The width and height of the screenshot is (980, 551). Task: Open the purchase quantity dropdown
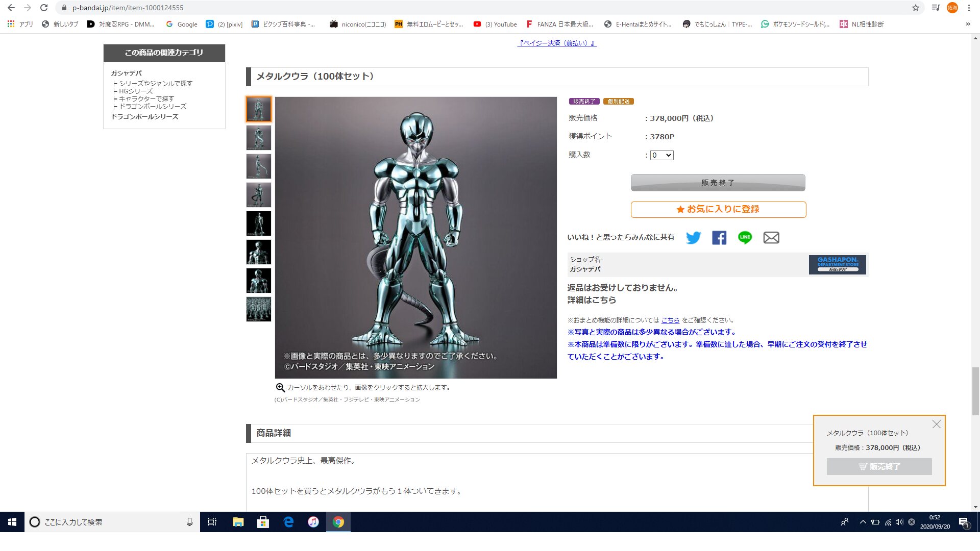click(662, 155)
